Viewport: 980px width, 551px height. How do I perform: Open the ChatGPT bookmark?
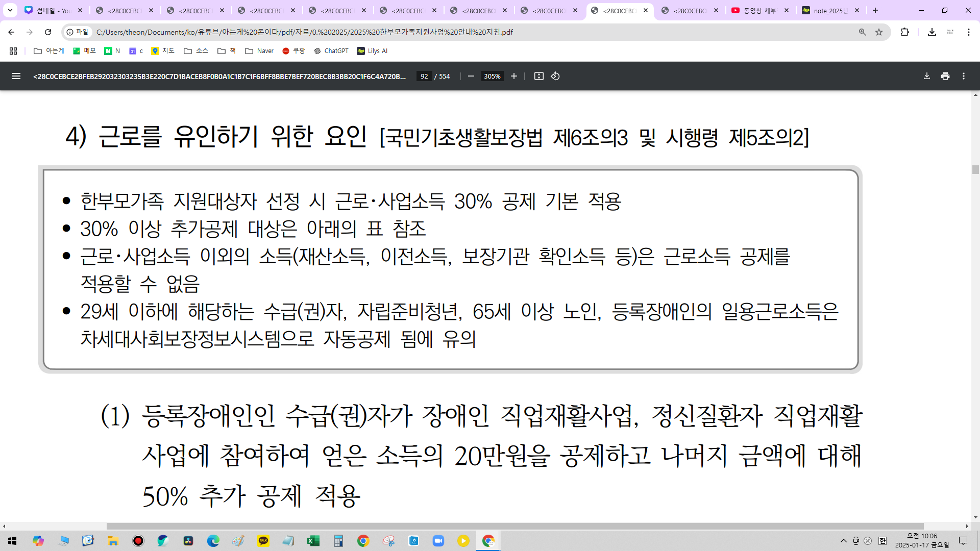pyautogui.click(x=331, y=51)
